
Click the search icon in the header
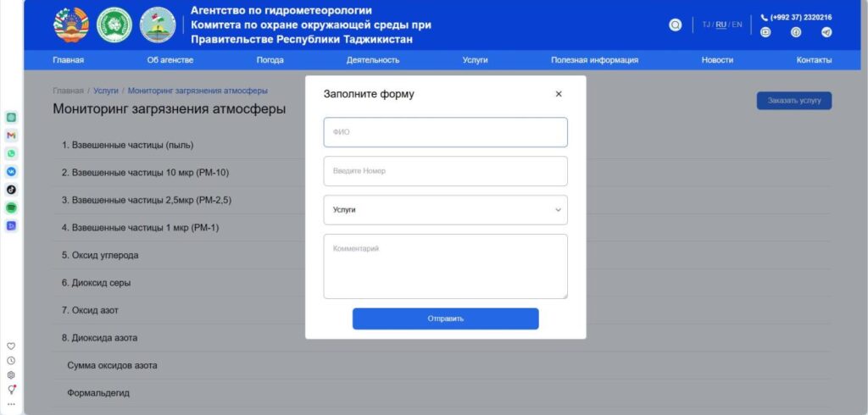tap(676, 25)
